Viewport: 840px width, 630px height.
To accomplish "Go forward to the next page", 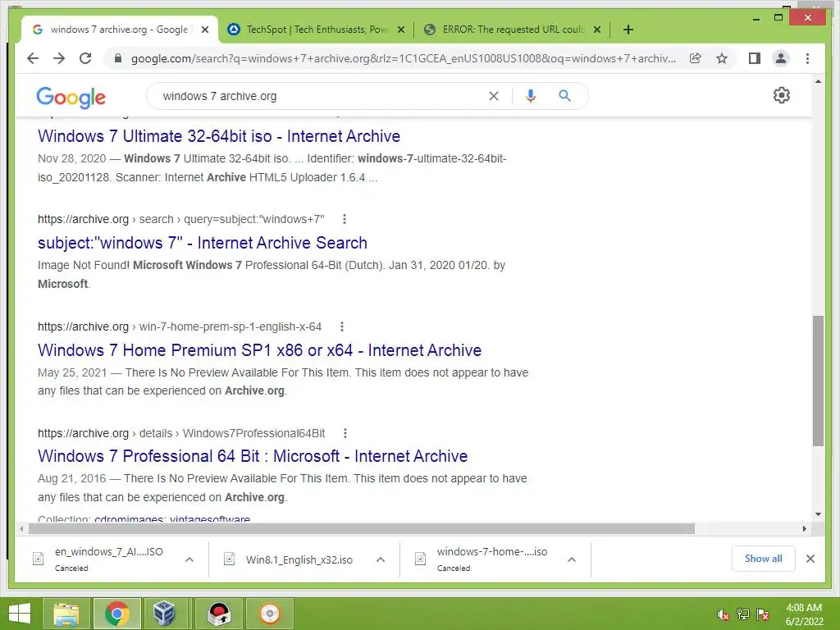I will coord(59,58).
